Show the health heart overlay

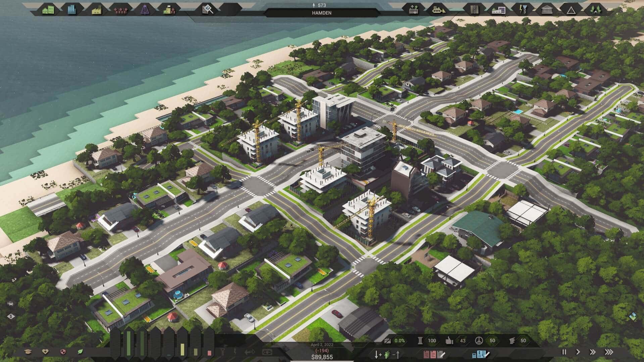46,352
